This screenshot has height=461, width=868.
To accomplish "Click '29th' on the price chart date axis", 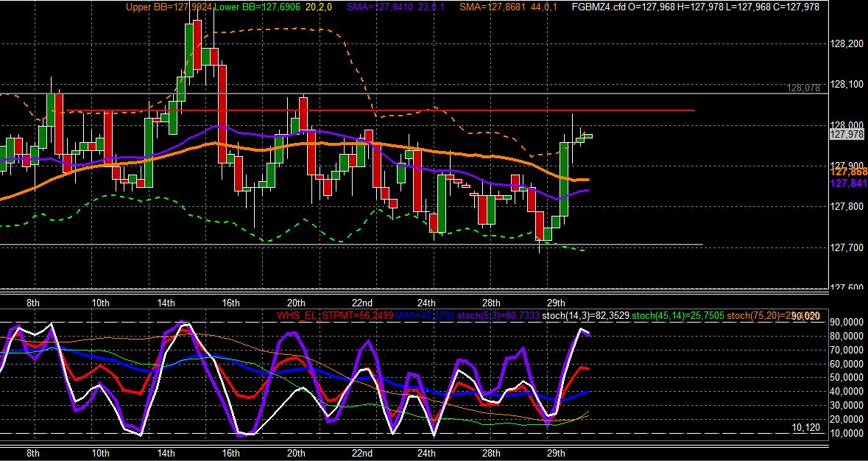I will (556, 303).
